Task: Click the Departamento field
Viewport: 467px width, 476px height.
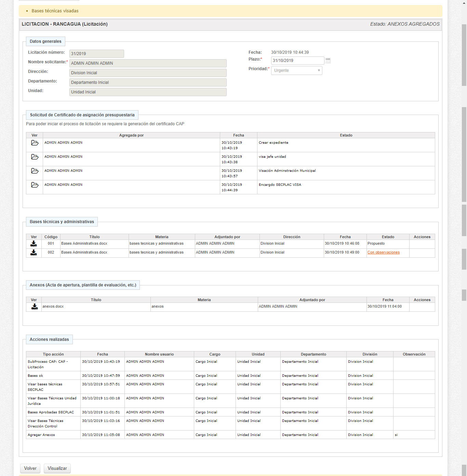Action: [x=148, y=82]
